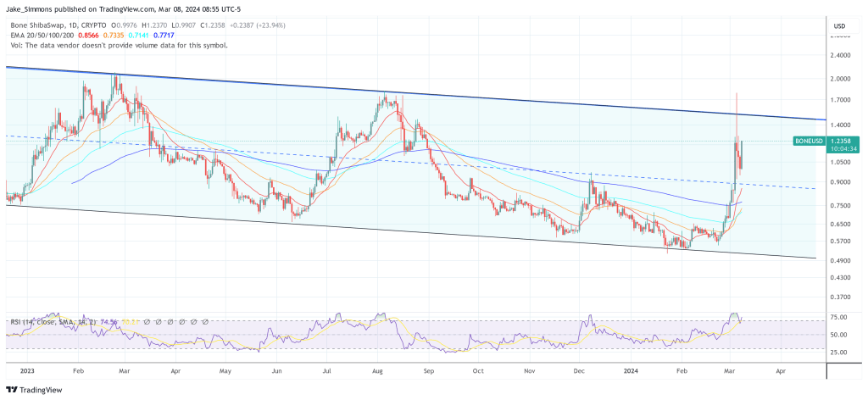The height and width of the screenshot is (400, 868).
Task: Select the EMA 20/50/100/200 indicator legend
Action: [x=41, y=35]
